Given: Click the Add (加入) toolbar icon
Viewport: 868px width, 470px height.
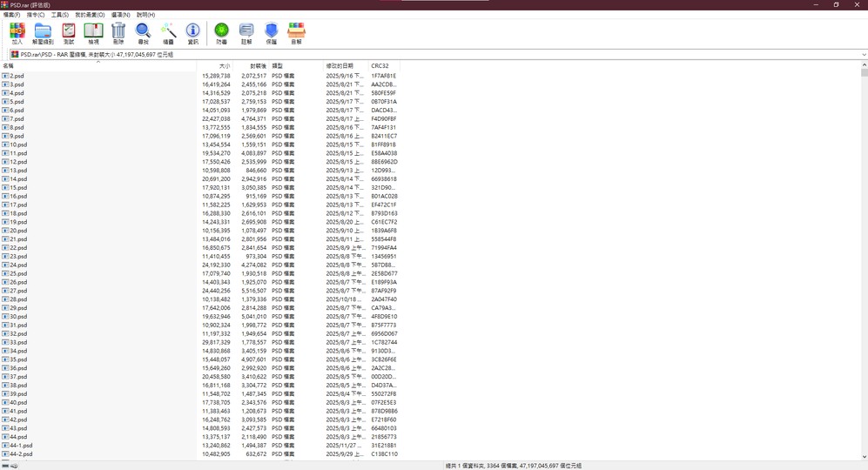Looking at the screenshot, I should tap(17, 30).
